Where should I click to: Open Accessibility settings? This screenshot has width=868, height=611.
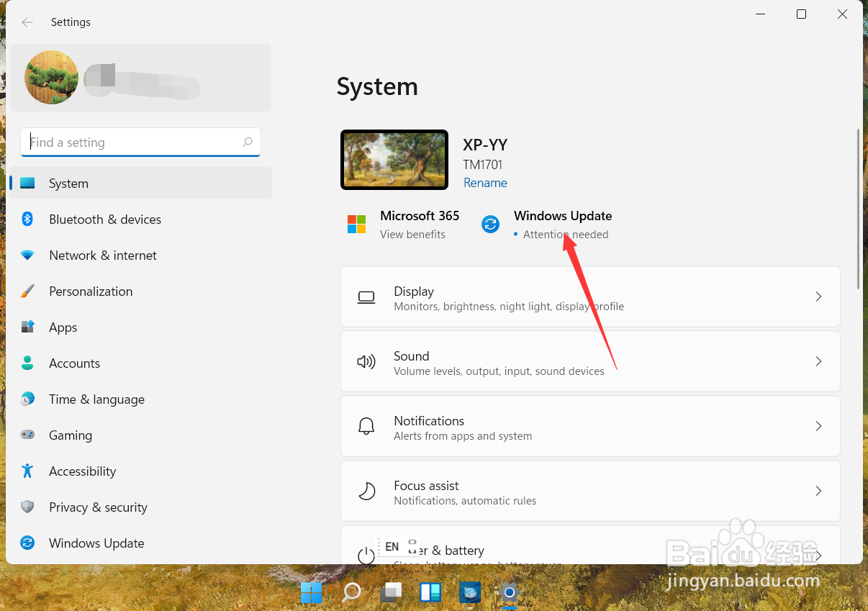(x=141, y=471)
